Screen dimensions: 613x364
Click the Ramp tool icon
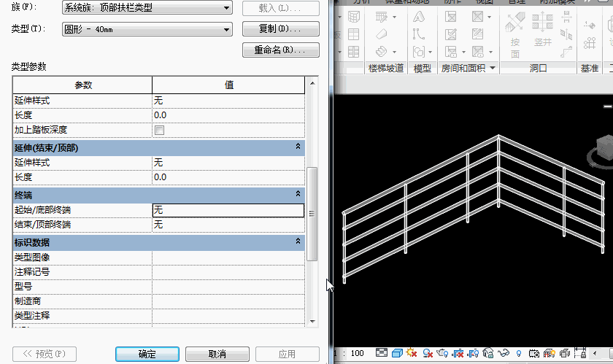(381, 34)
